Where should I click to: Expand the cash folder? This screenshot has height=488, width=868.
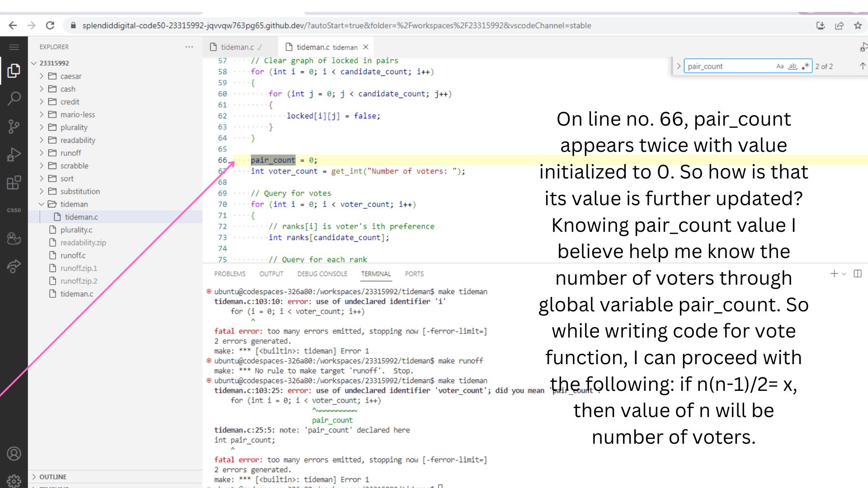coord(42,89)
